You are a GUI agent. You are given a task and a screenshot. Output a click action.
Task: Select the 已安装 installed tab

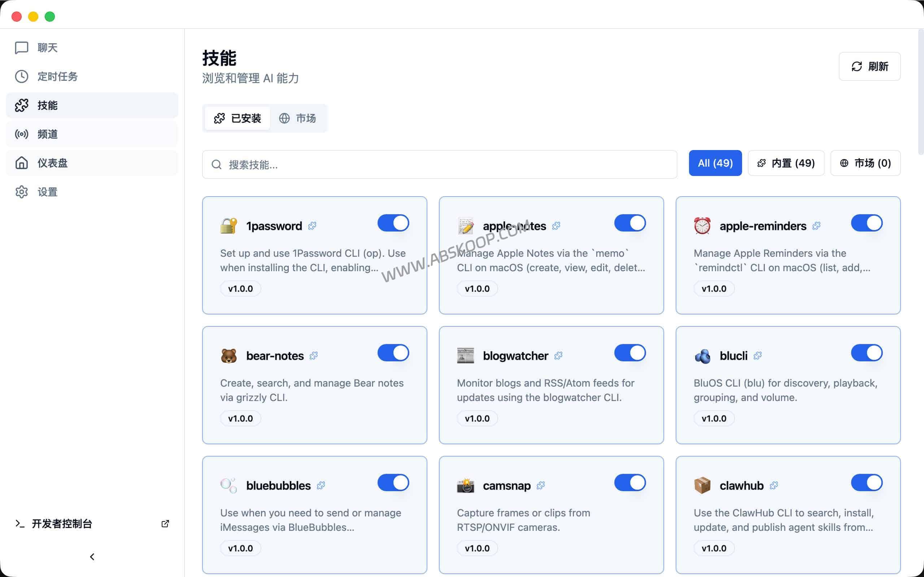(x=237, y=118)
